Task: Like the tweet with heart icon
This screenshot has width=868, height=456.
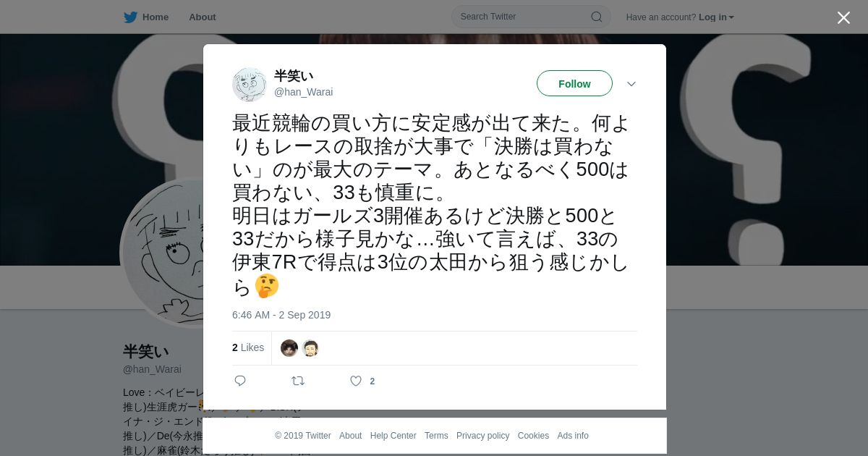Action: [x=356, y=381]
